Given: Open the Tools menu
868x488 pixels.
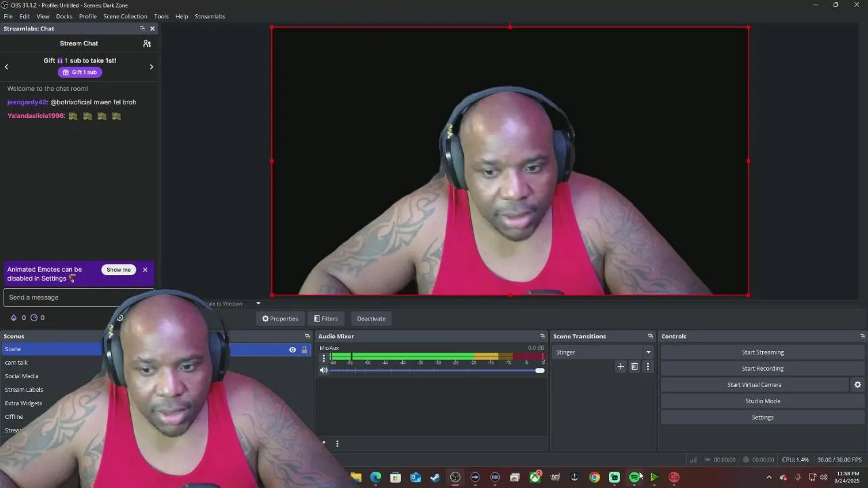Looking at the screenshot, I should click(161, 16).
